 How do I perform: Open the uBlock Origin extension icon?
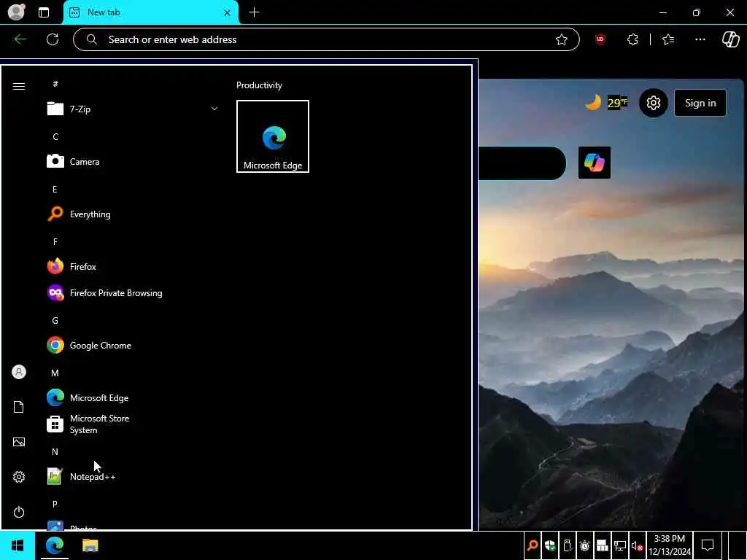click(600, 39)
